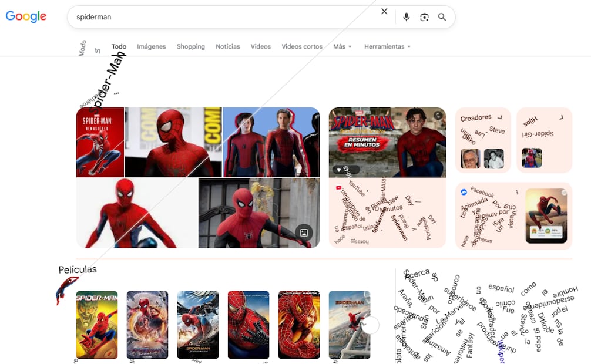Click the magnifying glass search icon

coord(442,17)
